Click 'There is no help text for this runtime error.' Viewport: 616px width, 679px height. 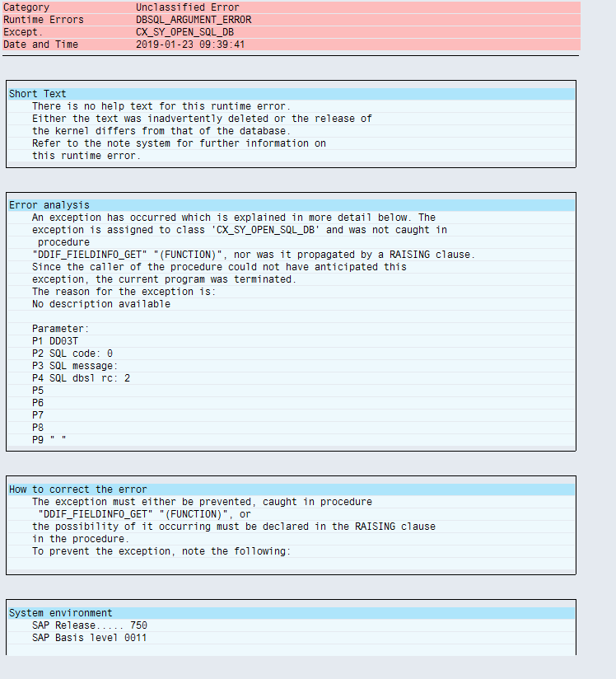[161, 106]
